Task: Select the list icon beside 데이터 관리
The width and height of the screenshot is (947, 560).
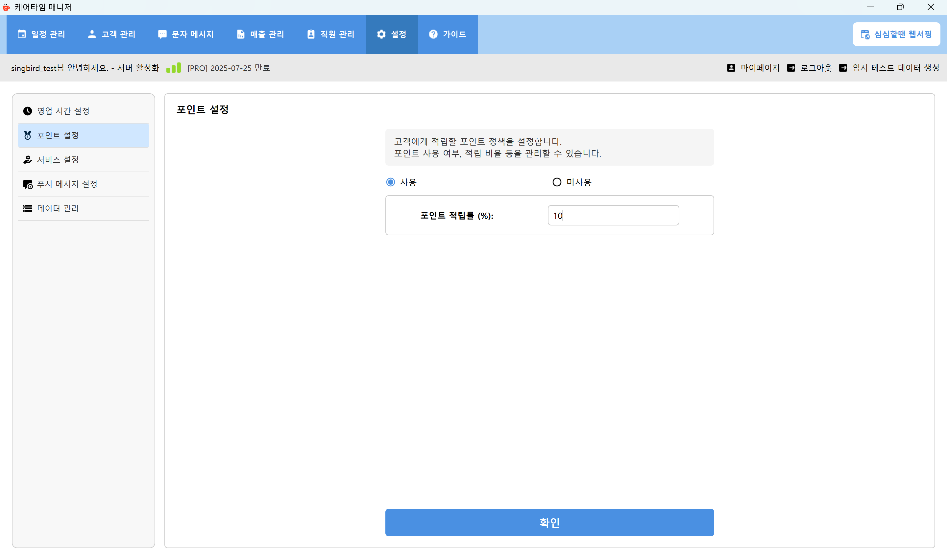Action: tap(28, 208)
